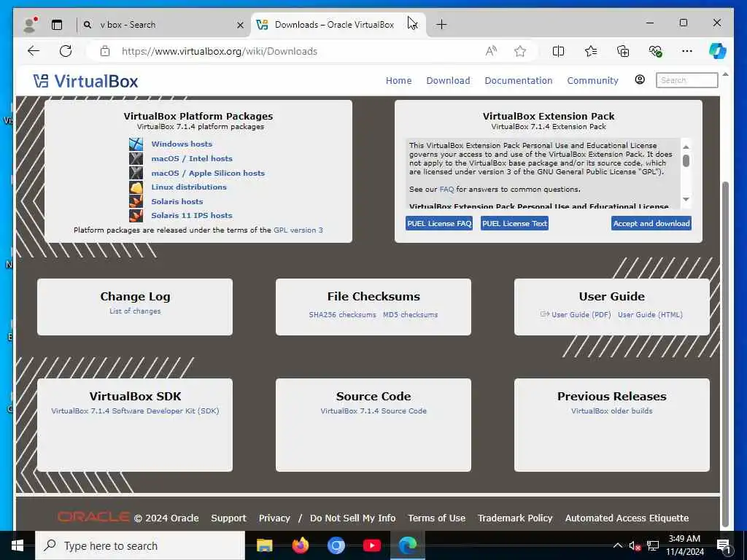Focus the Windows taskbar search box
This screenshot has height=560, width=747.
140,545
